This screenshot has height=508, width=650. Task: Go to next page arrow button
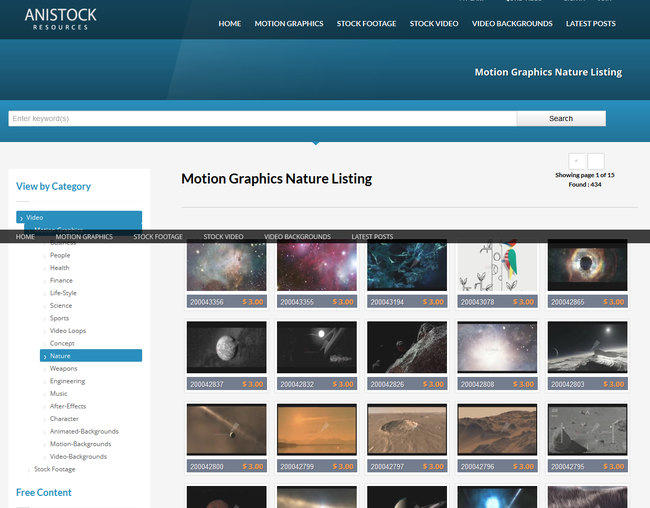pyautogui.click(x=596, y=161)
